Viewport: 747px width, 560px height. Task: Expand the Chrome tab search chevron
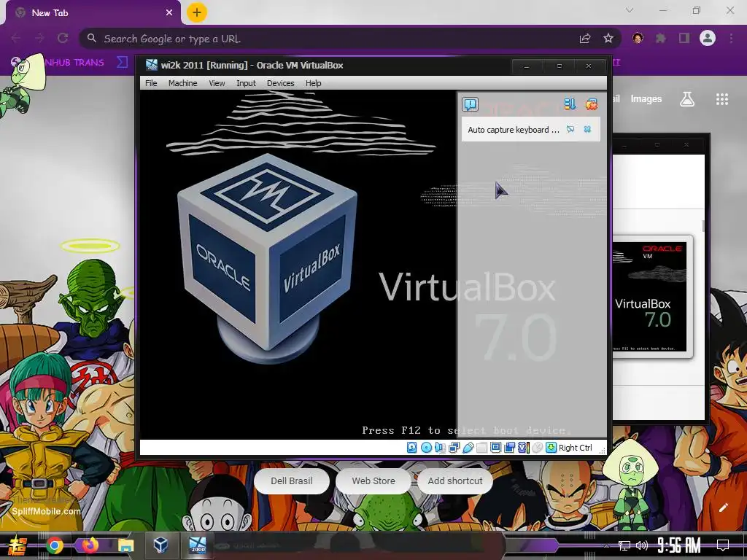pos(630,10)
